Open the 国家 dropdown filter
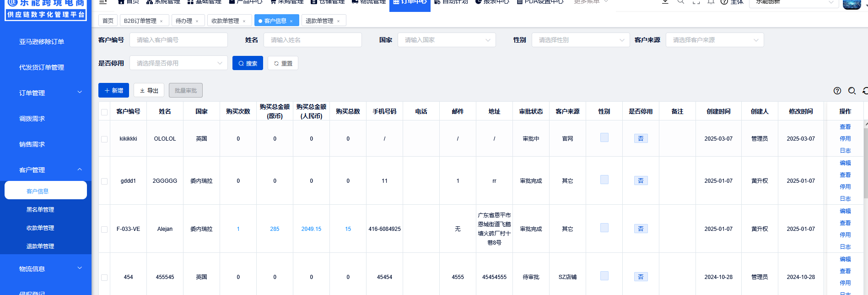The height and width of the screenshot is (295, 868). tap(447, 40)
